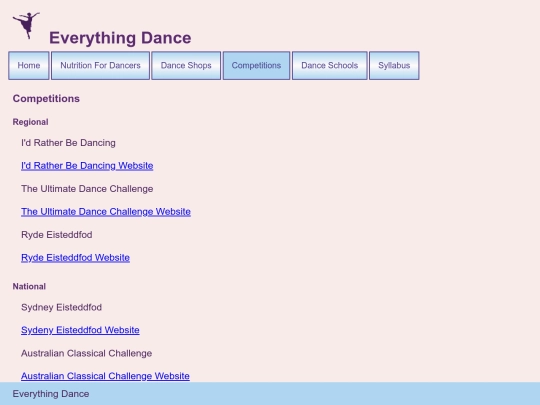Open the Syllabus nav item
Image resolution: width=540 pixels, height=405 pixels.
(x=394, y=65)
